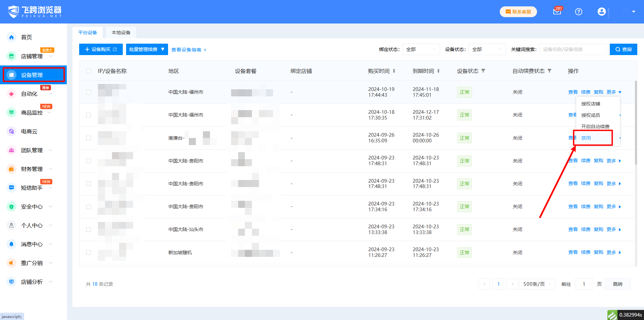Screen dimensions: 644x320
Task: Switch to the 本地设备 tab
Action: pos(121,33)
